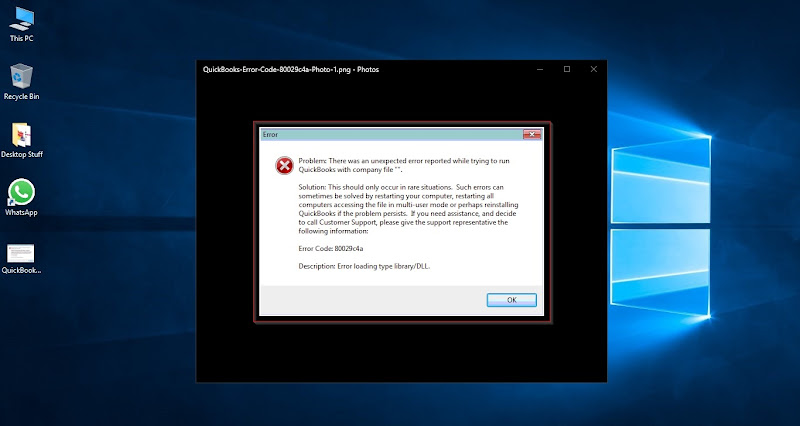The height and width of the screenshot is (426, 800).
Task: Click the 'Error Code: 80029c4a' text
Action: click(x=331, y=248)
